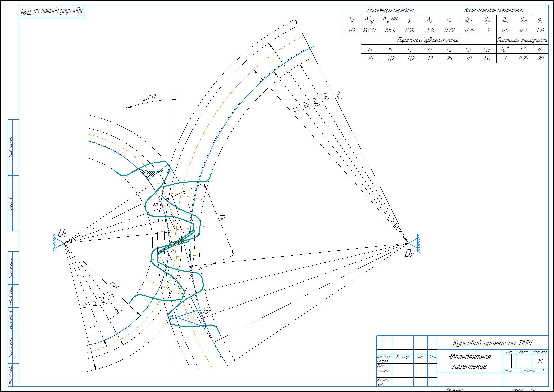Click the ra2 radius label
Image resolution: width=554 pixels, height=392 pixels.
click(x=339, y=95)
